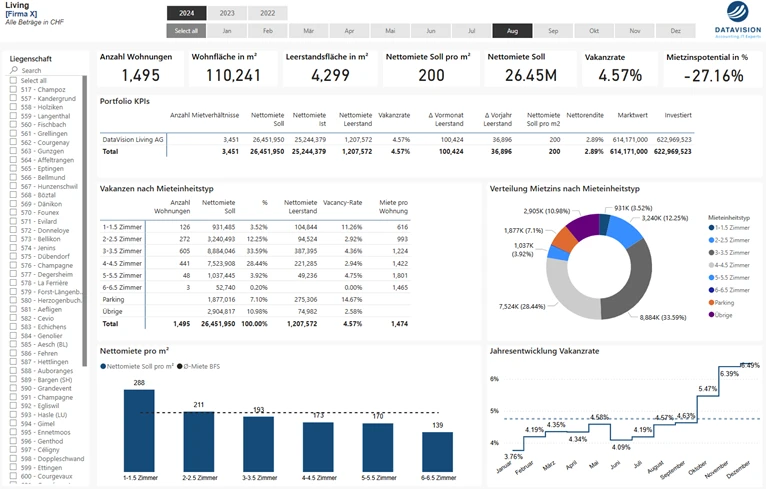766x489 pixels.
Task: Click the Übrige legend entry
Action: pyautogui.click(x=721, y=315)
